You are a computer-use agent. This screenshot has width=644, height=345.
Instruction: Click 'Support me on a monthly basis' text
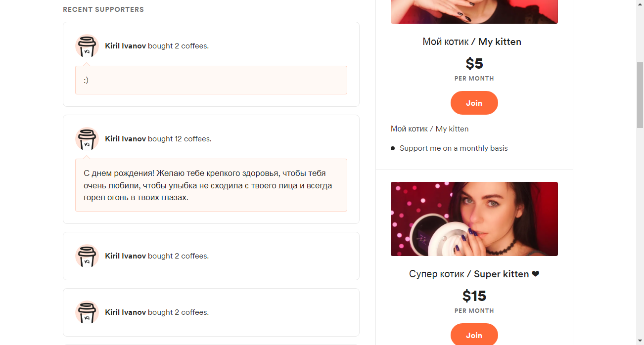454,148
